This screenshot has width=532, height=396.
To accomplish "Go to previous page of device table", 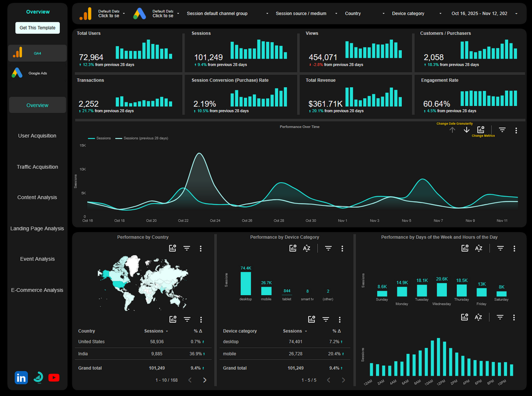I will point(329,380).
